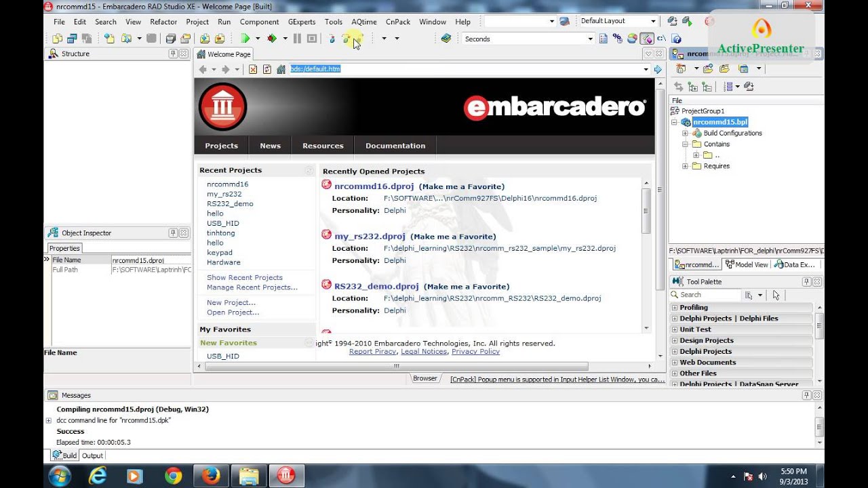
Task: Expand the Build Configurations node
Action: [685, 134]
